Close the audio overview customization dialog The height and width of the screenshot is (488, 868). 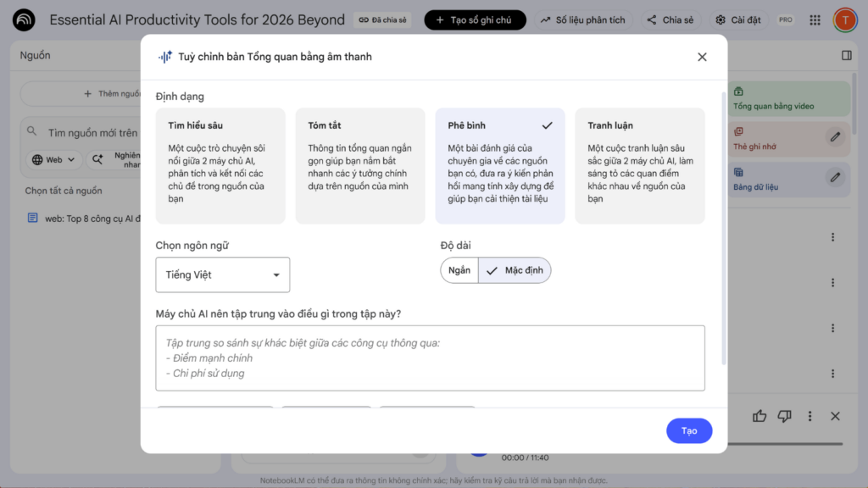tap(702, 57)
